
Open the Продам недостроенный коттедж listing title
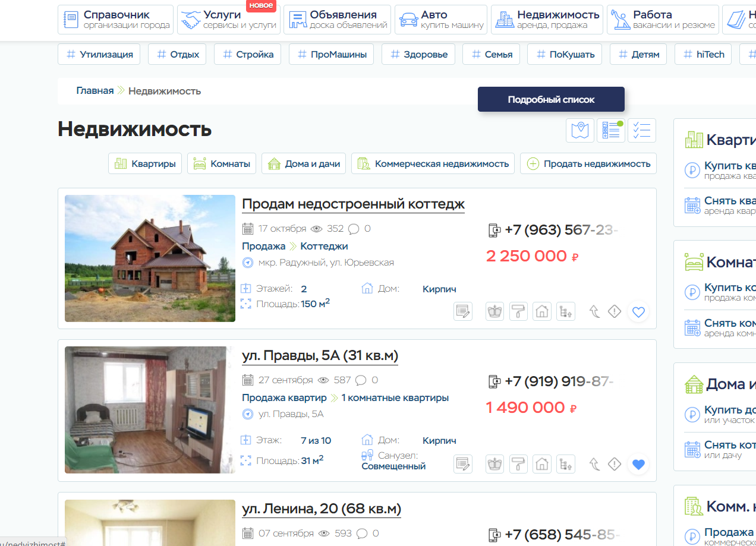[353, 204]
